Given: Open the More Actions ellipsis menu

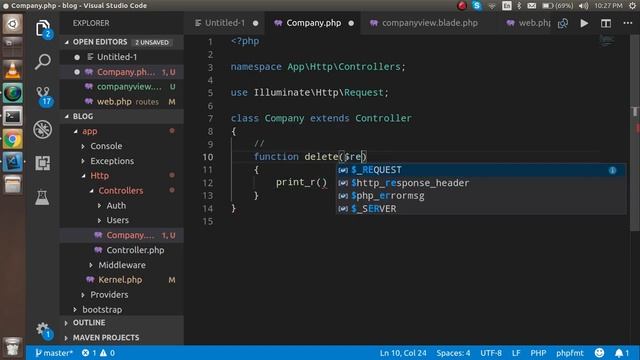Looking at the screenshot, I should point(628,23).
